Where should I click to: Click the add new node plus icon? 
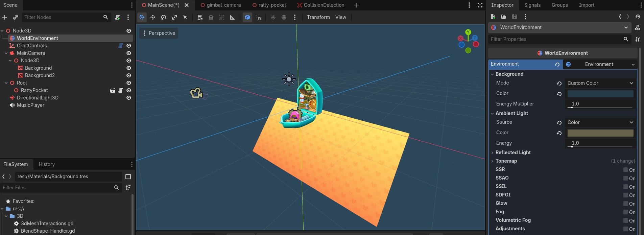coord(5,17)
